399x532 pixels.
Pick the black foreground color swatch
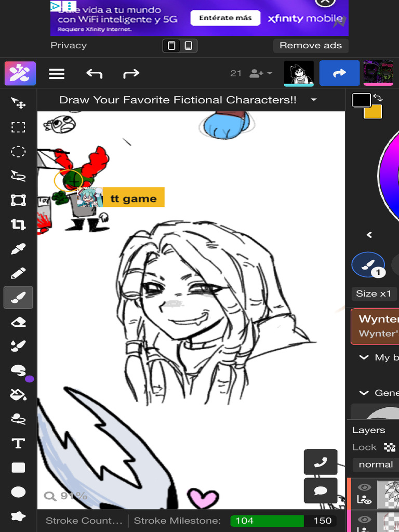(x=362, y=100)
